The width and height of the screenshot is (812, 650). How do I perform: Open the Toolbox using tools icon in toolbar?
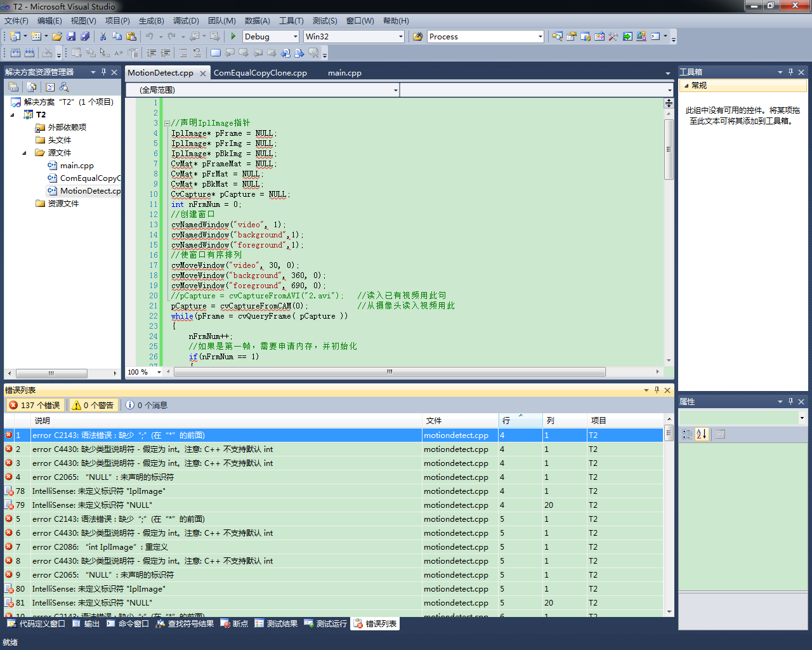coord(613,37)
